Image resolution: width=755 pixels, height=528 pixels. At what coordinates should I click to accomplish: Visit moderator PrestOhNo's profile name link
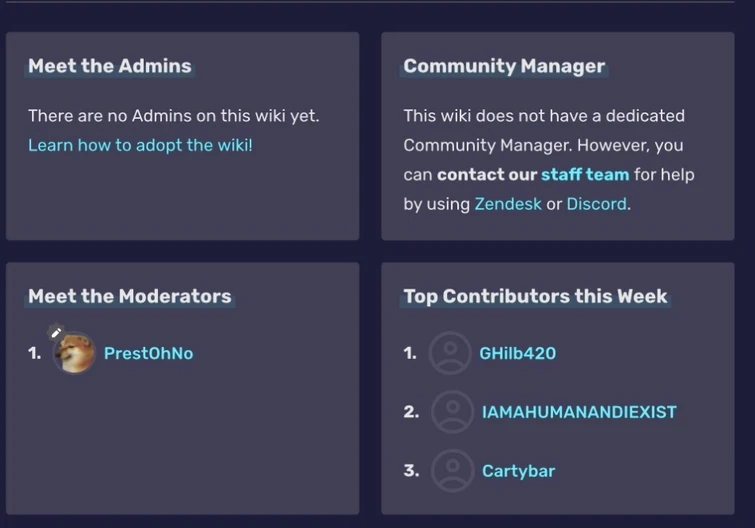(148, 353)
